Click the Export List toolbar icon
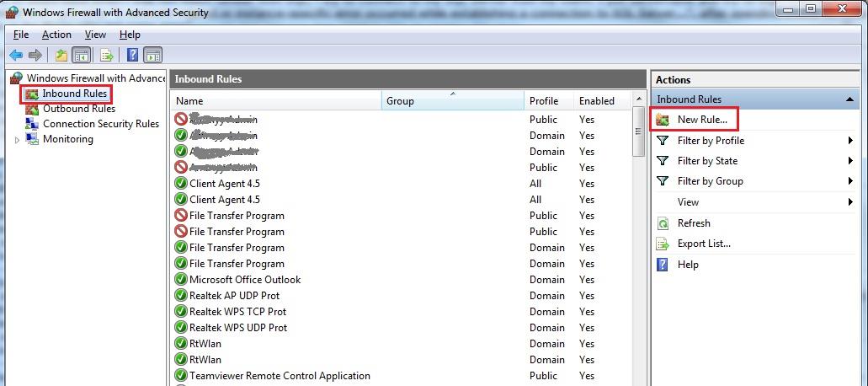This screenshot has width=868, height=386. click(106, 55)
